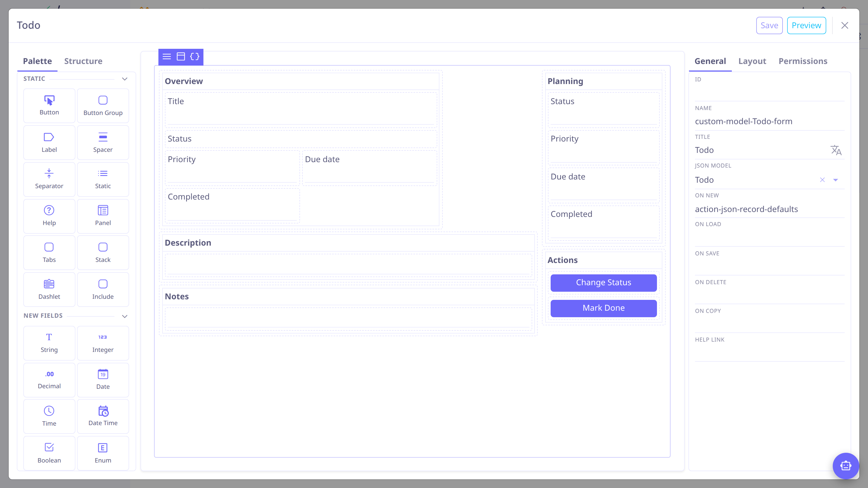This screenshot has height=488, width=868.
Task: Click the panel layout toolbar icon
Action: (181, 57)
